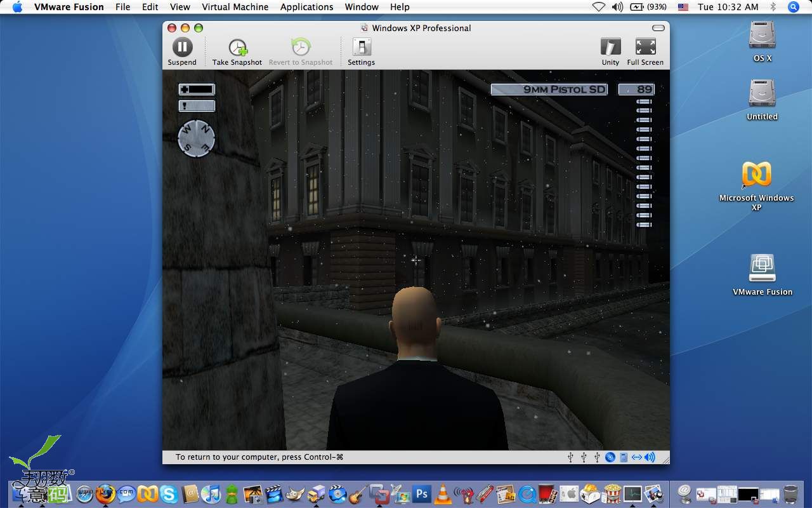Click the battery status indicator
Viewport: 812px width, 508px height.
tap(648, 7)
